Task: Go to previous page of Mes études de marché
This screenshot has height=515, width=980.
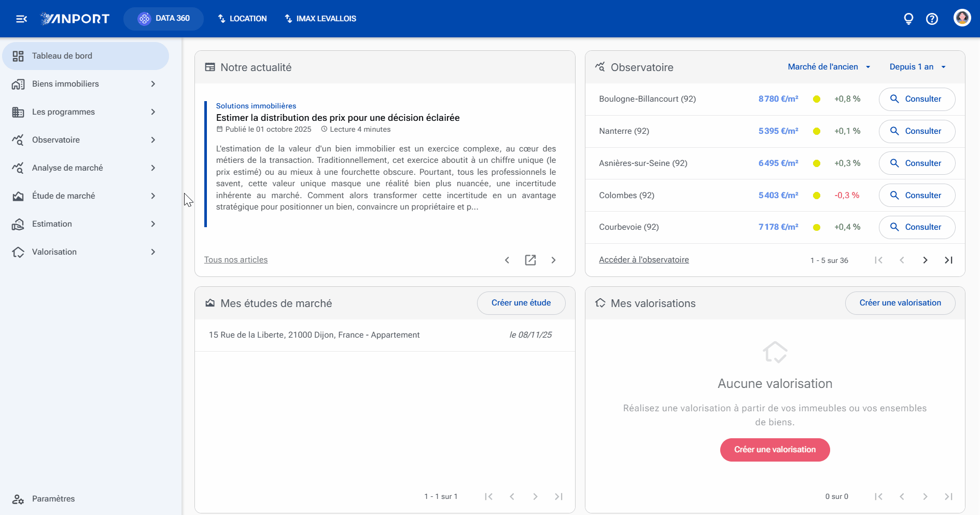Action: click(512, 496)
